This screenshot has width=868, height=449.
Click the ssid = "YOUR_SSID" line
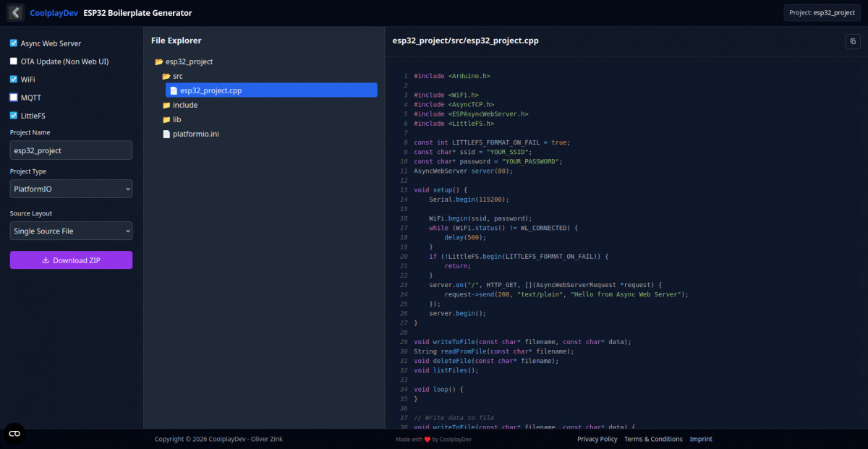coord(473,152)
